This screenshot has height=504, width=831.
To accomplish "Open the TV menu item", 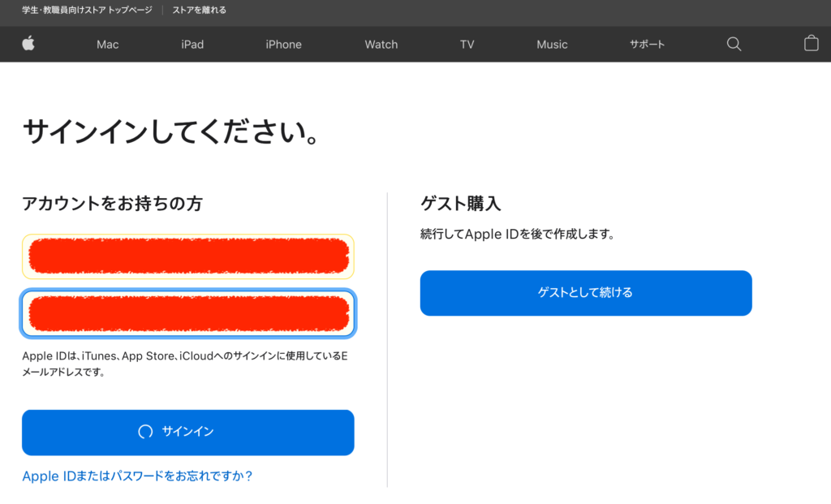I will (x=467, y=45).
